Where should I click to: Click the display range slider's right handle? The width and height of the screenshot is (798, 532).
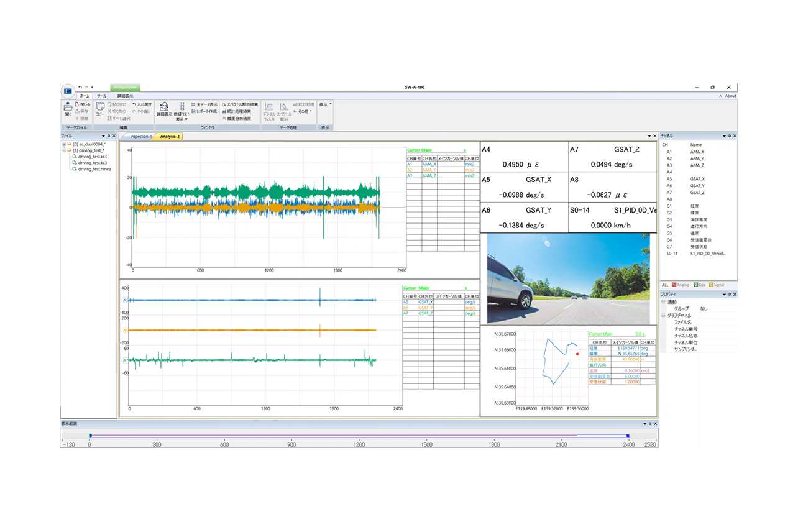(x=628, y=436)
